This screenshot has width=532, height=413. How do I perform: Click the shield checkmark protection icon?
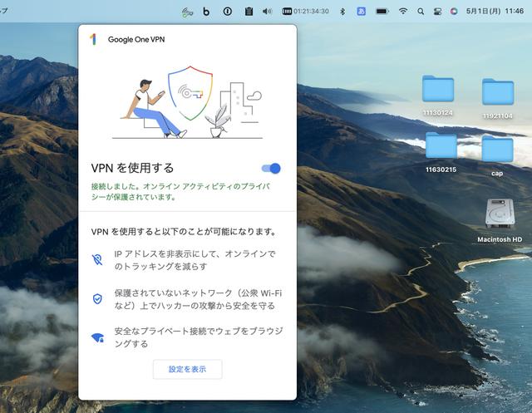tap(97, 298)
